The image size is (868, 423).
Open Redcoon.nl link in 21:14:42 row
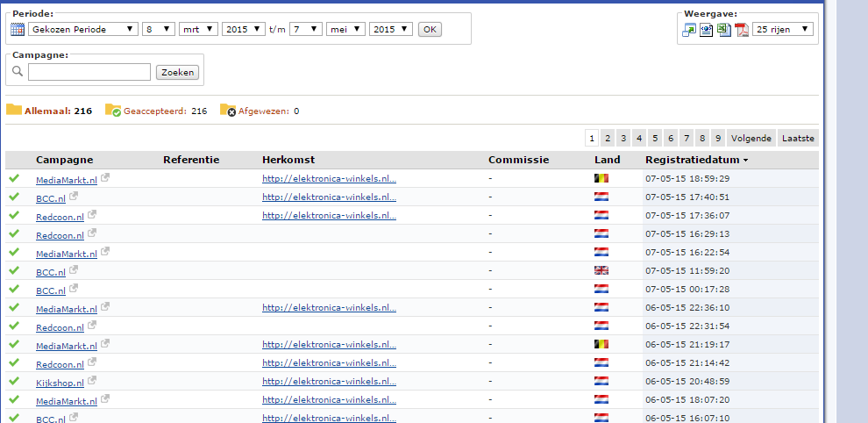coord(60,364)
